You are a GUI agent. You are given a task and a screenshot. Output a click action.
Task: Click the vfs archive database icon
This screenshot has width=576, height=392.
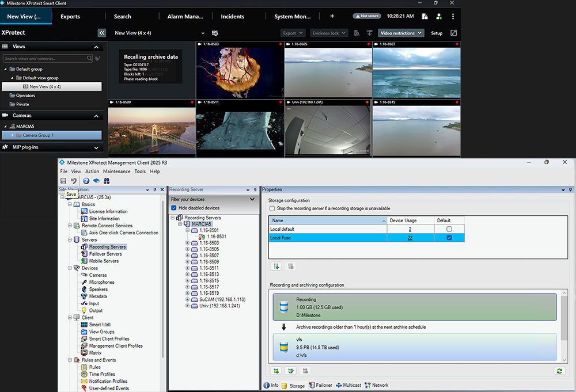(283, 347)
